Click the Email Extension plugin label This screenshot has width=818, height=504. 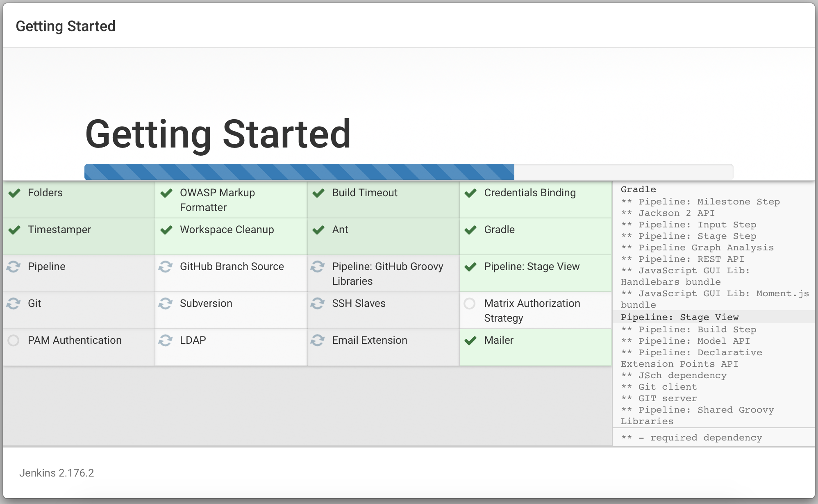click(x=370, y=340)
